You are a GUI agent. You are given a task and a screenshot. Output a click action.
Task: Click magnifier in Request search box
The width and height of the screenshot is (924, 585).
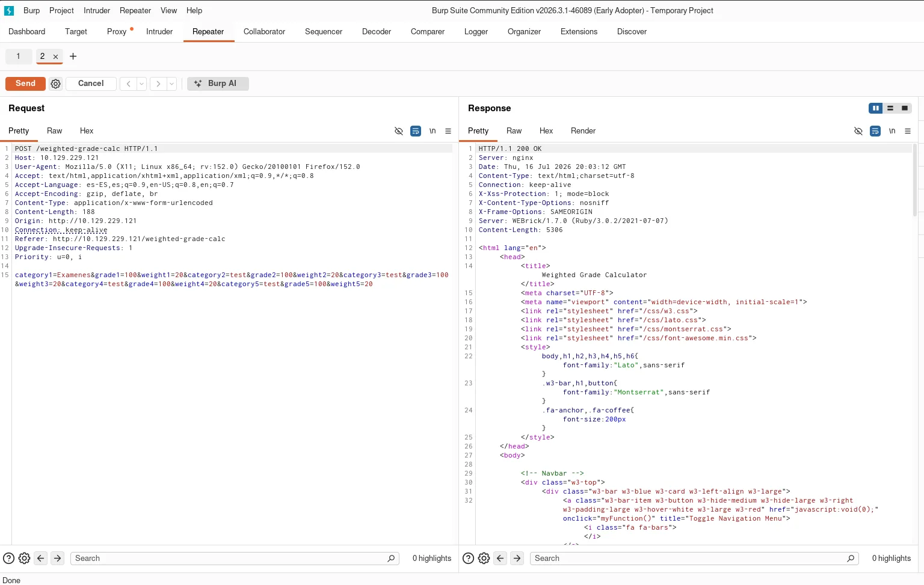coord(391,559)
